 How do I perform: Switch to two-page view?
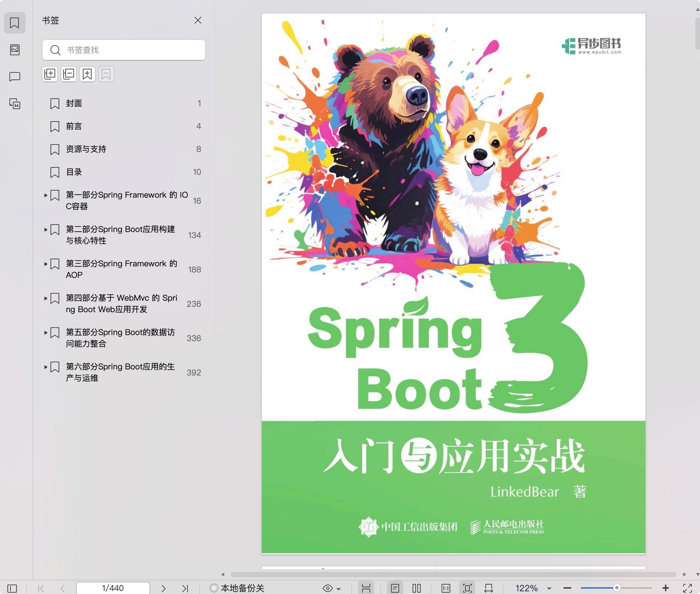point(416,588)
